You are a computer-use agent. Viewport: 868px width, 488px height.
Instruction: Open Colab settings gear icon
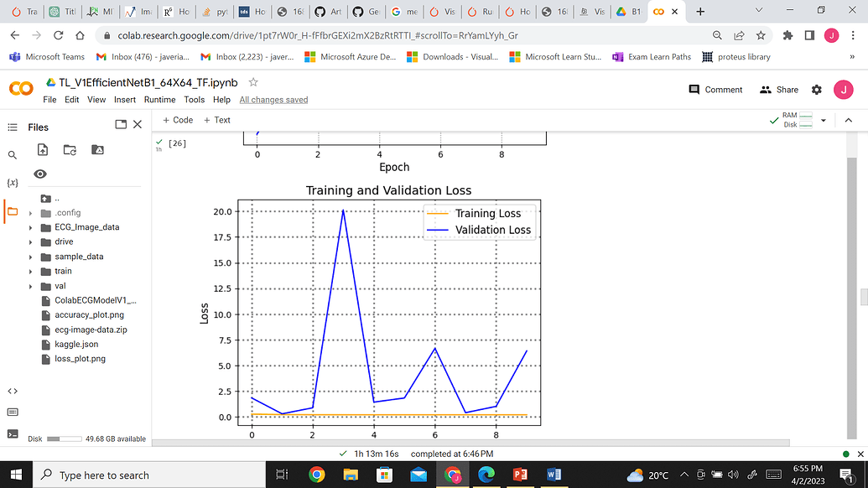pos(817,90)
